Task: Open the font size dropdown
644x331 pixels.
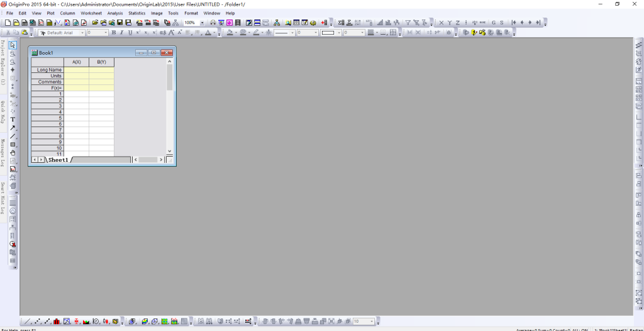Action: click(106, 32)
